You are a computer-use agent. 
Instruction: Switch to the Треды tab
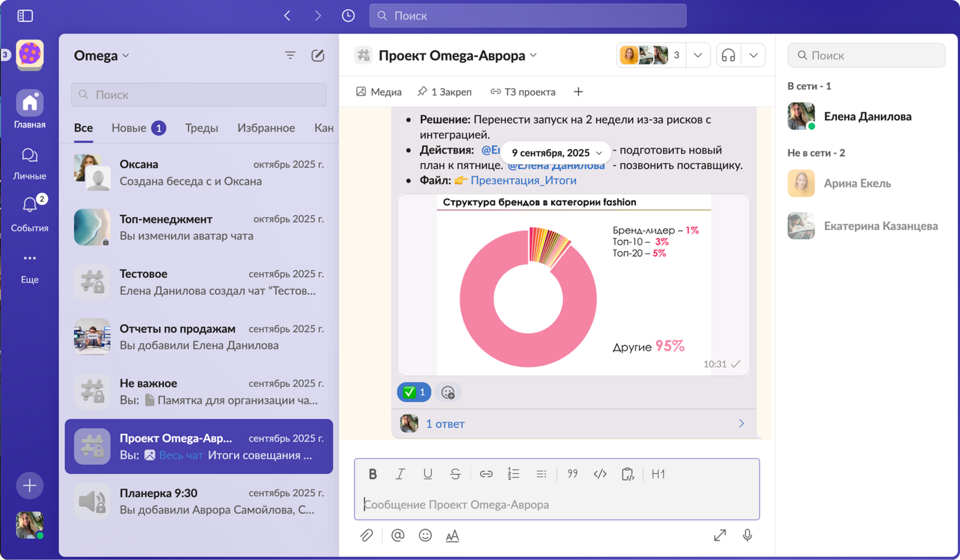tap(202, 128)
